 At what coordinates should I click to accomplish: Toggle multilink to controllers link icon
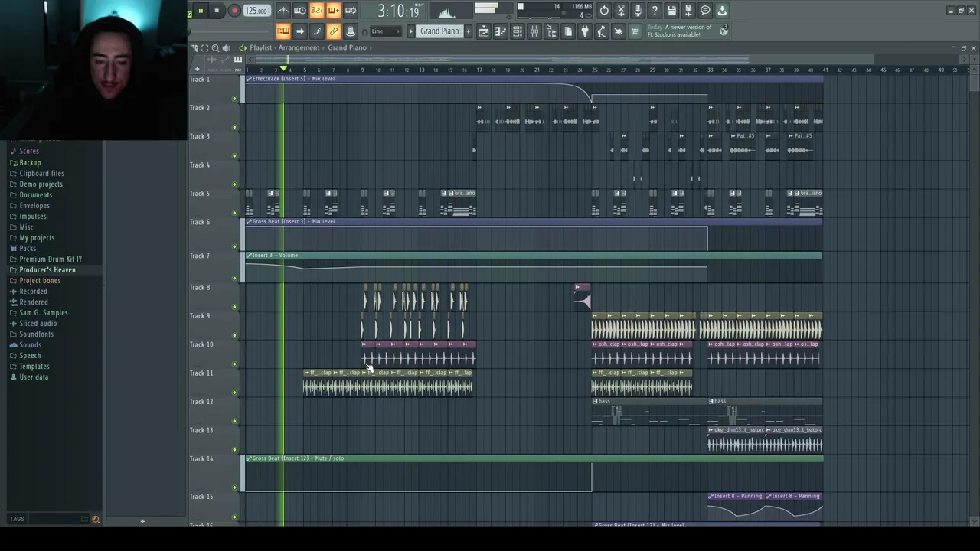pyautogui.click(x=334, y=31)
